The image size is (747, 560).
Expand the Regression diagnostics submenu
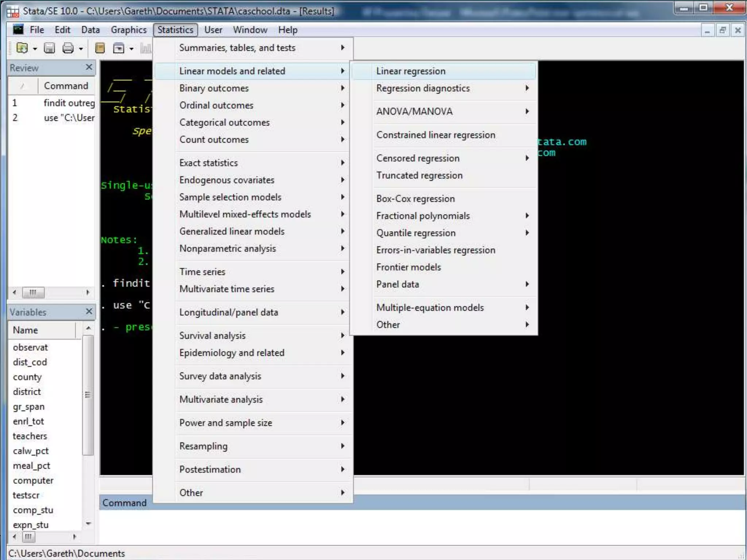pyautogui.click(x=423, y=88)
